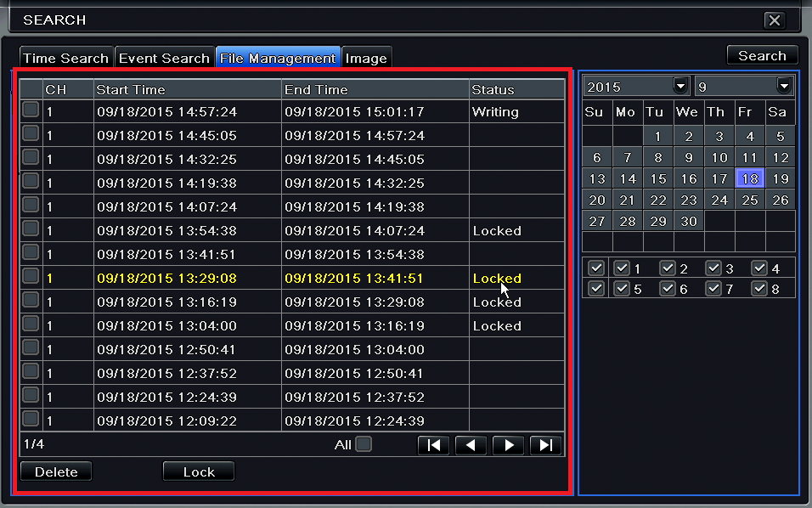The height and width of the screenshot is (508, 812).
Task: Check the file starting at 14:07:24
Action: pyautogui.click(x=31, y=205)
